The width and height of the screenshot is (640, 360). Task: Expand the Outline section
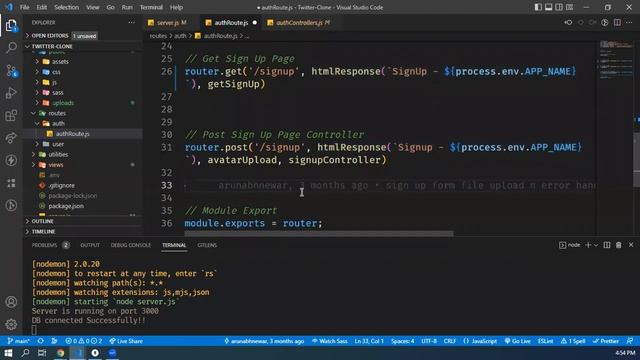click(x=82, y=221)
